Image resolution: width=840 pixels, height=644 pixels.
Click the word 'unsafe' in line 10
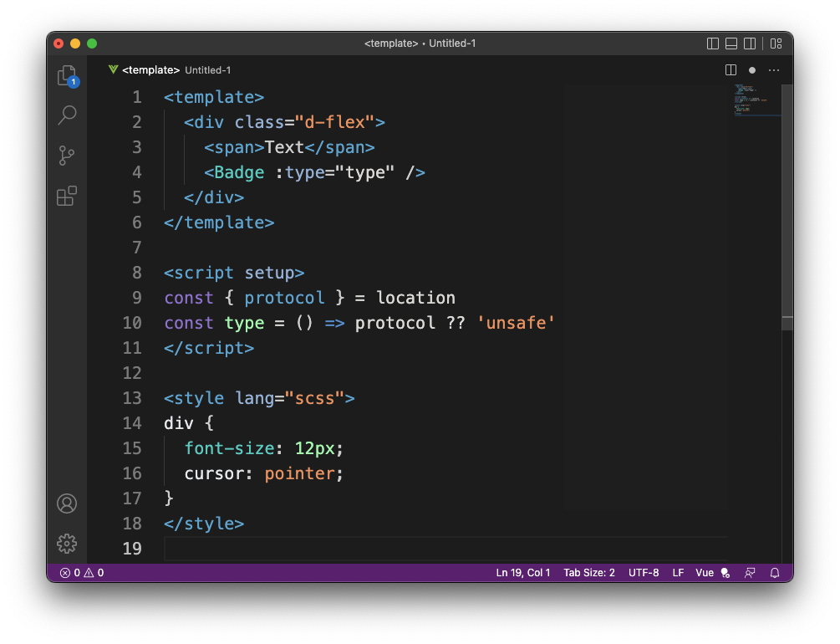(516, 323)
